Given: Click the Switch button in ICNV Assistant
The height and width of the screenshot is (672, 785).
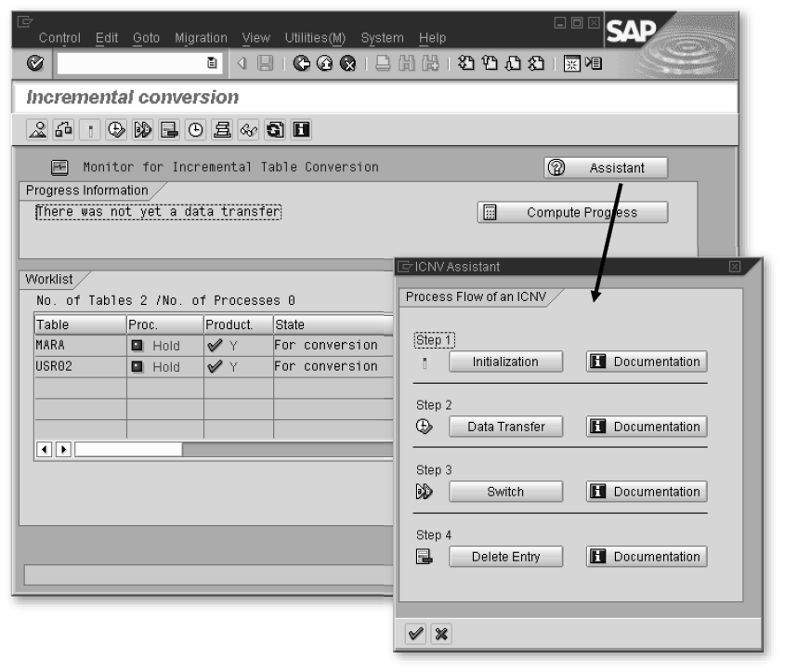Looking at the screenshot, I should pos(505,492).
